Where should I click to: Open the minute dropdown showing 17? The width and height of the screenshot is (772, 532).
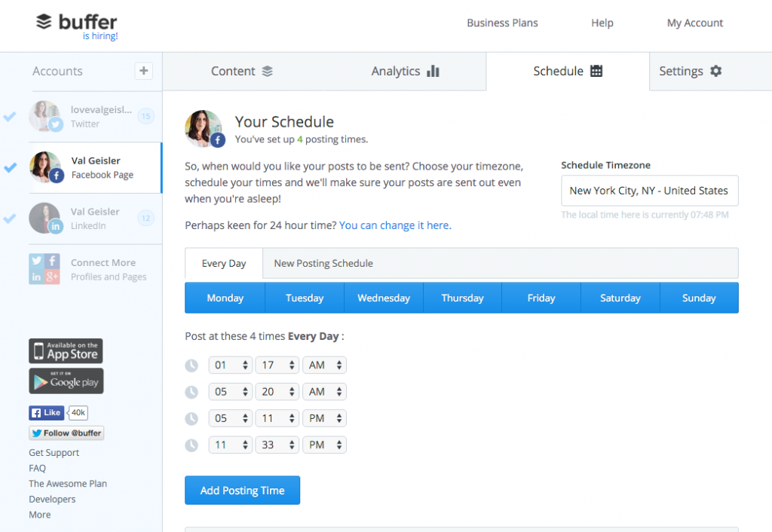pos(277,365)
